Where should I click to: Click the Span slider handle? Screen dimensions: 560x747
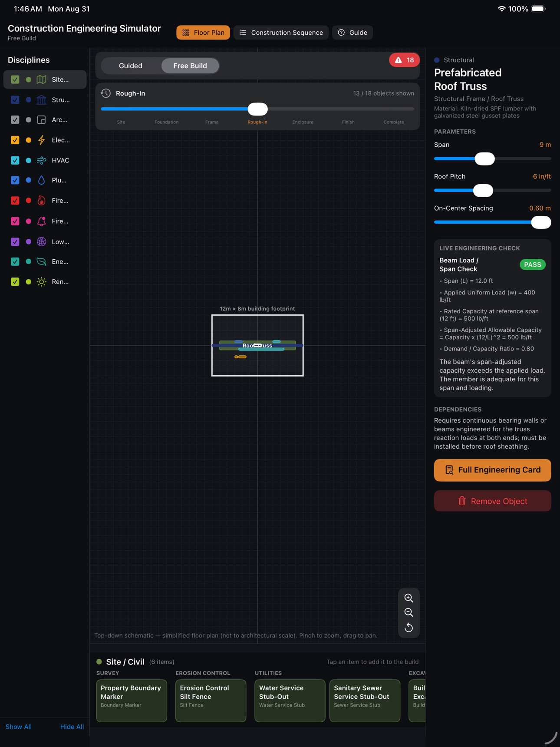click(x=484, y=159)
